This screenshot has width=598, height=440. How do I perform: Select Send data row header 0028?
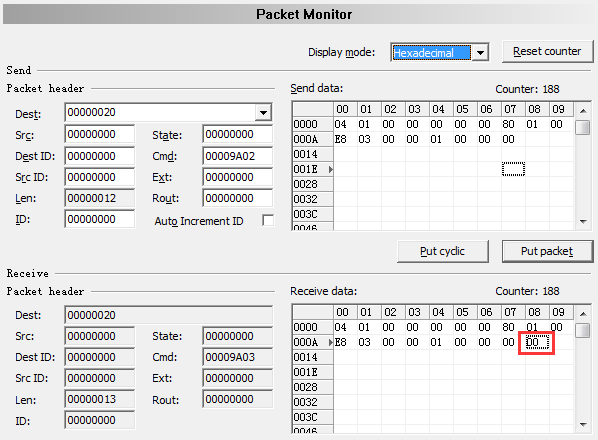[313, 184]
